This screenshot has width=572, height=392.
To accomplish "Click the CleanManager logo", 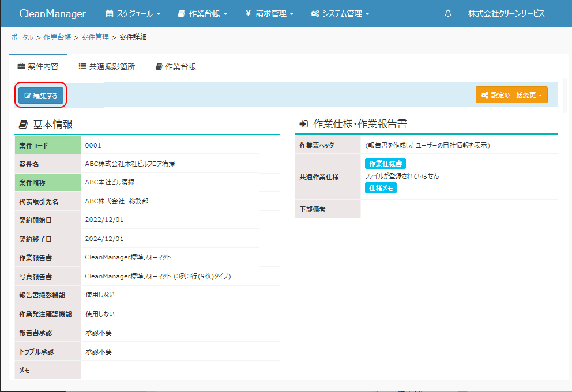I will pyautogui.click(x=52, y=14).
